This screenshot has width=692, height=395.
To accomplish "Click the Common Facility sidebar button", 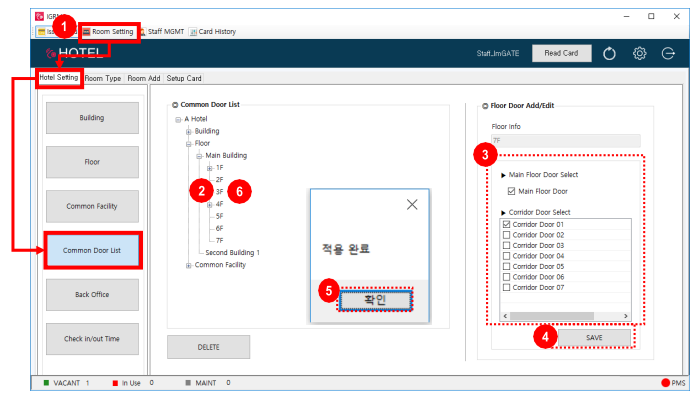I will [92, 206].
